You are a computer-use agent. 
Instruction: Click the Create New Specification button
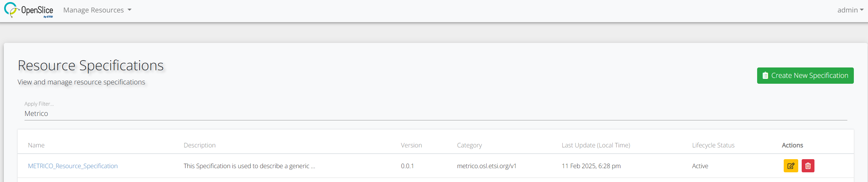click(805, 75)
